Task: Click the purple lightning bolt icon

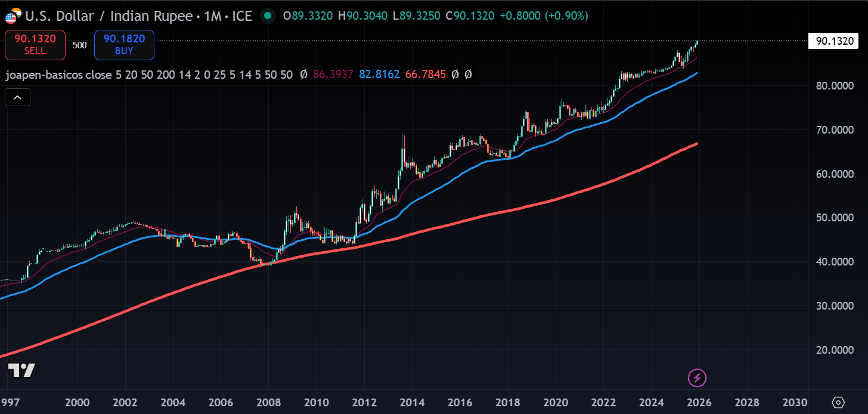Action: [x=697, y=378]
